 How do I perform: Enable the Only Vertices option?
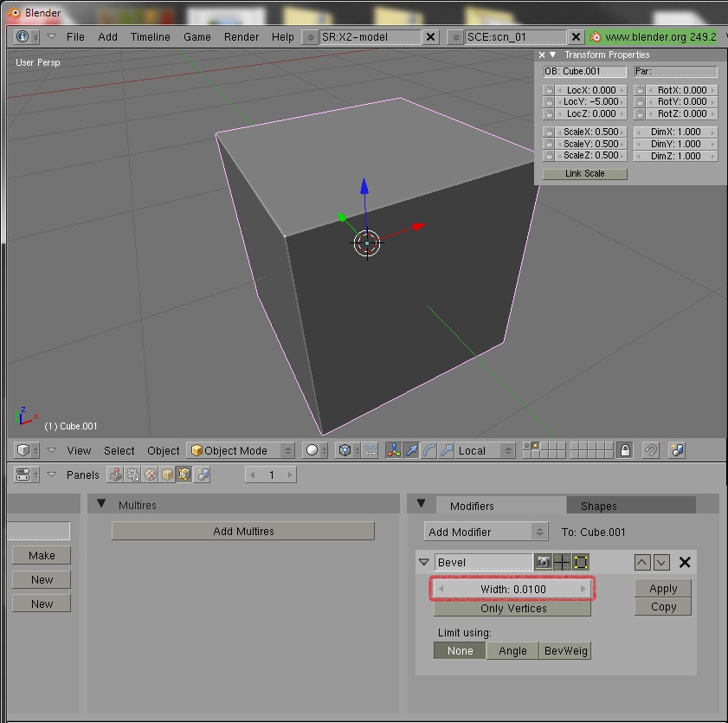click(x=512, y=608)
